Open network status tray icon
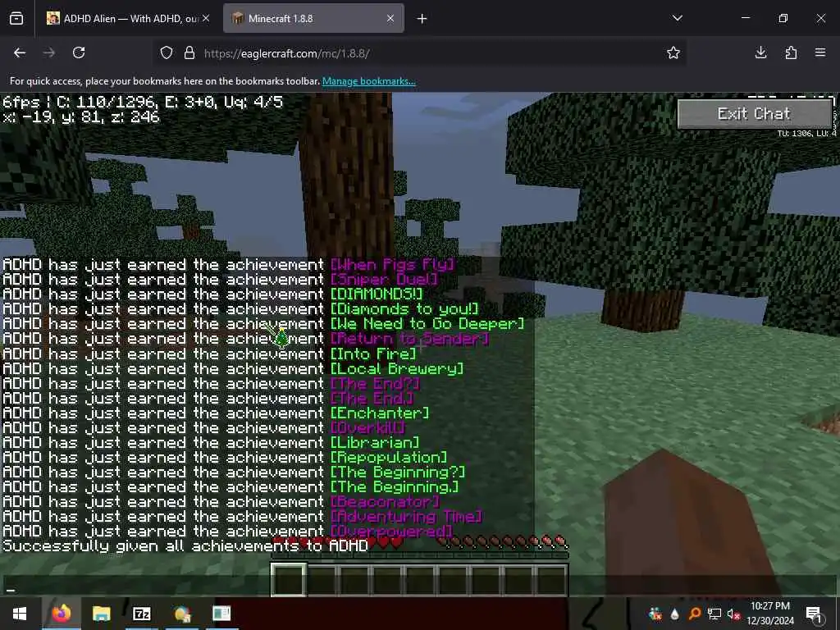The width and height of the screenshot is (840, 630). click(714, 614)
